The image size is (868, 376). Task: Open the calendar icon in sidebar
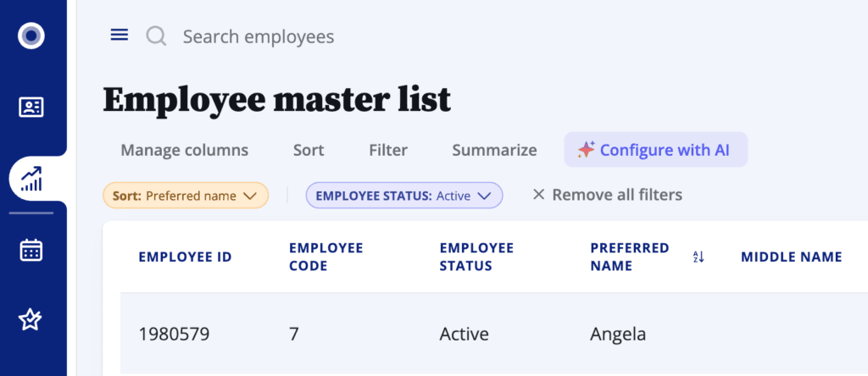pyautogui.click(x=31, y=250)
